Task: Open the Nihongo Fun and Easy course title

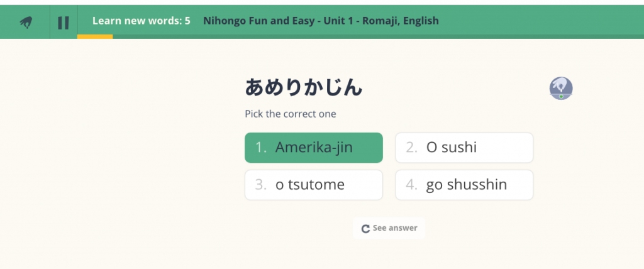Action: pyautogui.click(x=321, y=21)
